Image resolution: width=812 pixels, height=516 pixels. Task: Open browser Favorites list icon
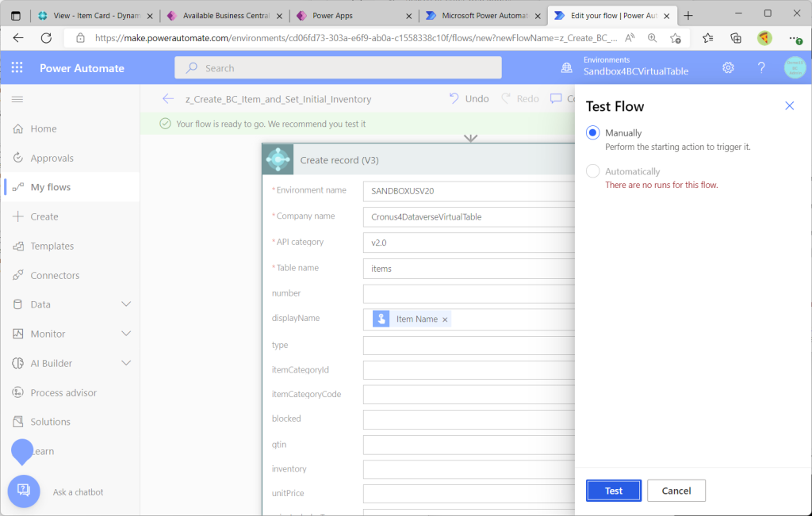(708, 38)
